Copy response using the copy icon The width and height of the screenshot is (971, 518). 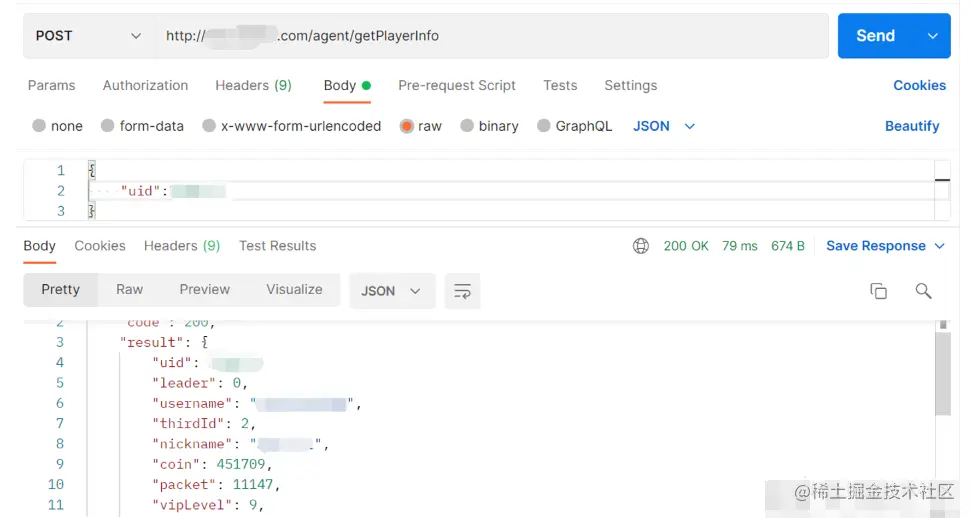(878, 291)
